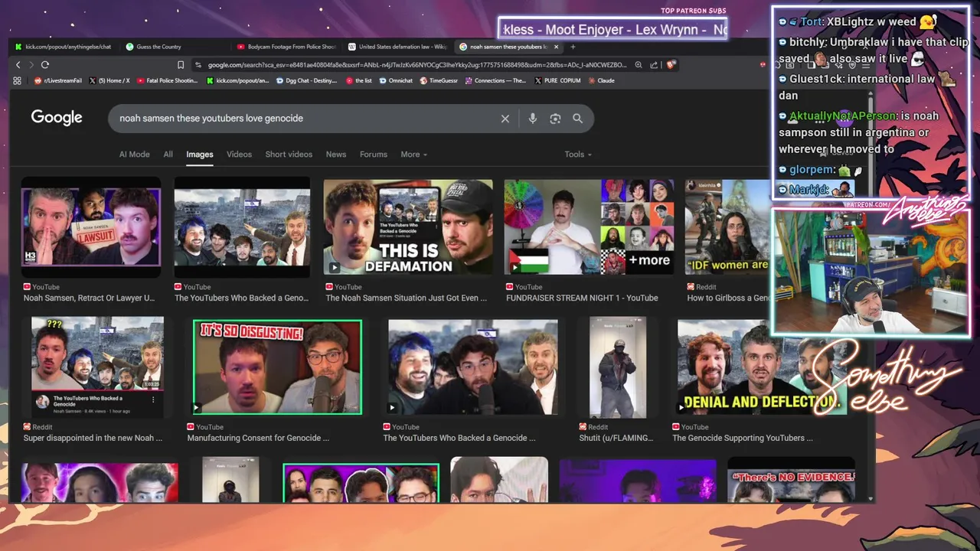Reload the current Google page
980x551 pixels.
pos(45,65)
